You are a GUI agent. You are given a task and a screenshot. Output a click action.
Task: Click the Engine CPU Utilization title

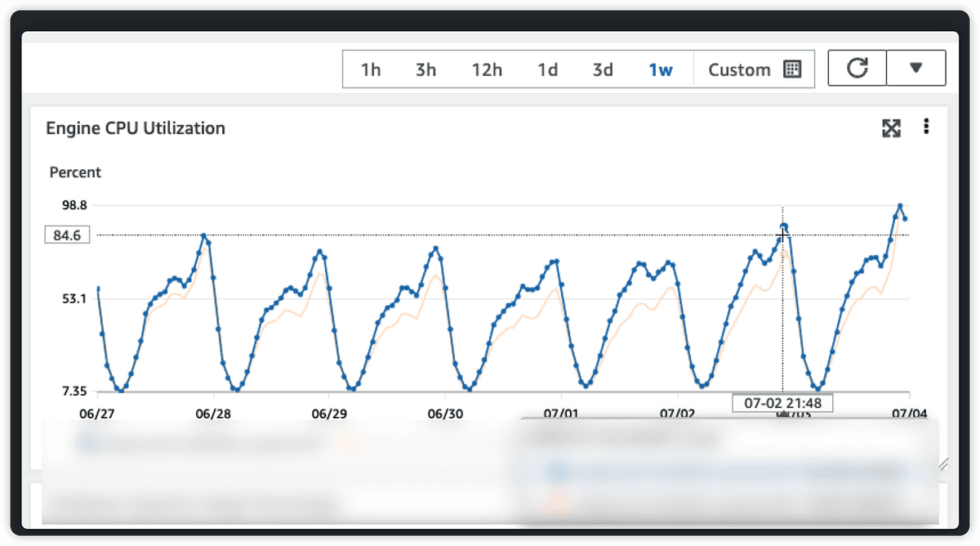click(x=136, y=128)
